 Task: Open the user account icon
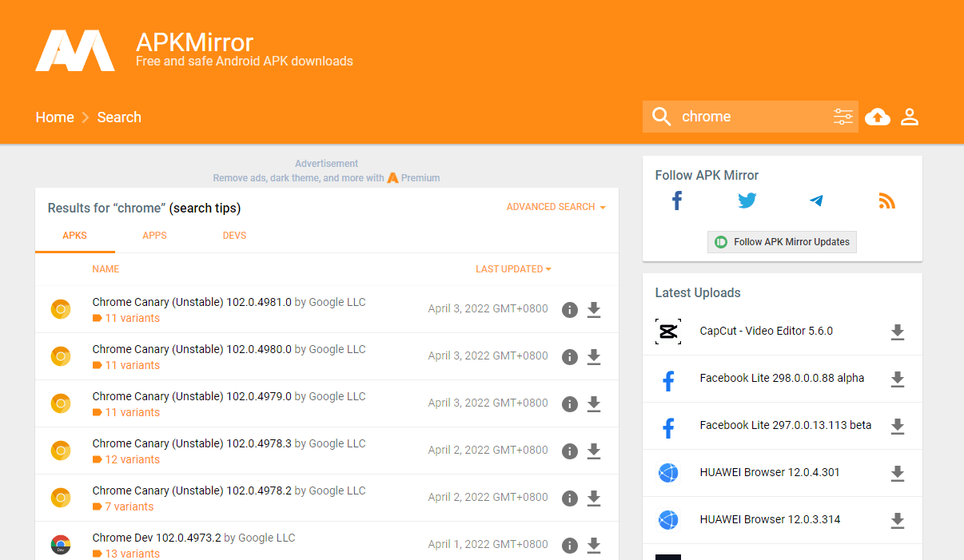click(910, 117)
